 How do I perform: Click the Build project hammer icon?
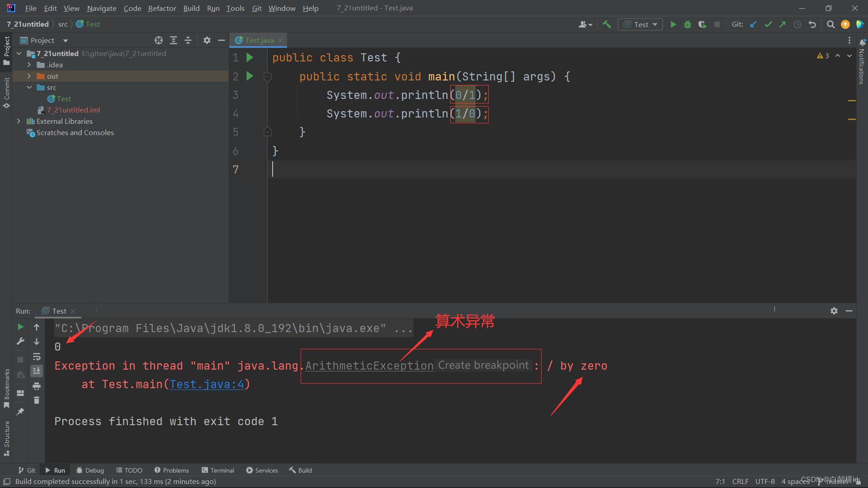point(607,24)
